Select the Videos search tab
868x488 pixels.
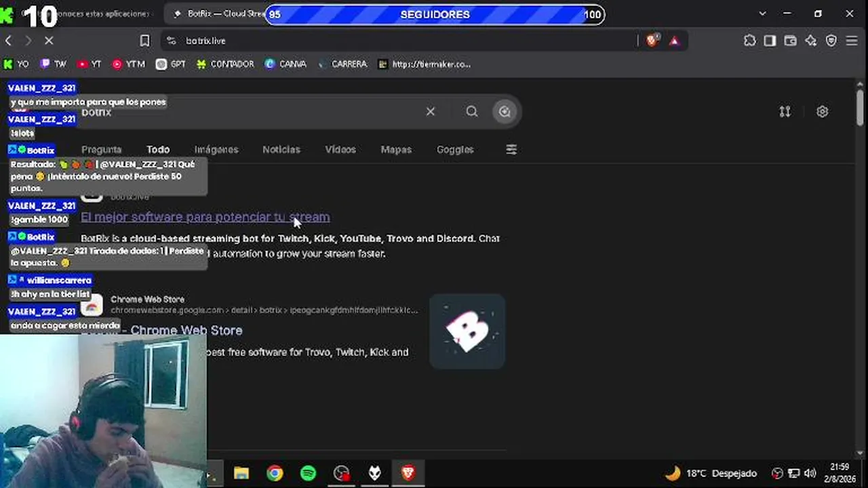[340, 149]
